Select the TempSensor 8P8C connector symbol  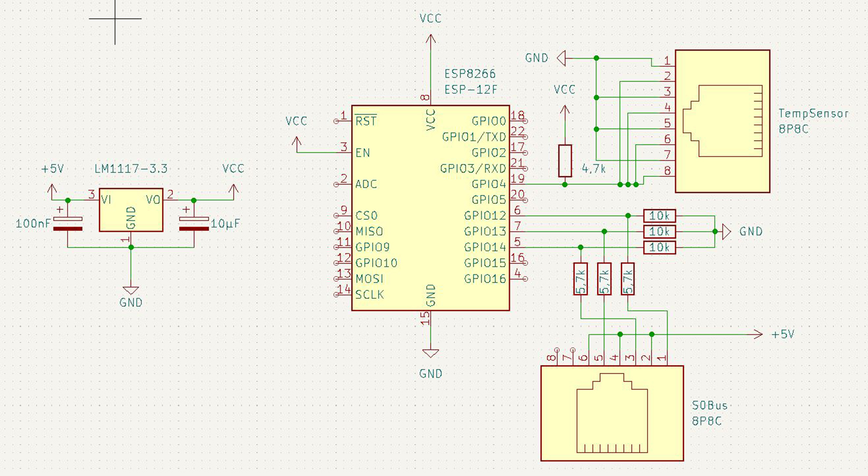[722, 121]
